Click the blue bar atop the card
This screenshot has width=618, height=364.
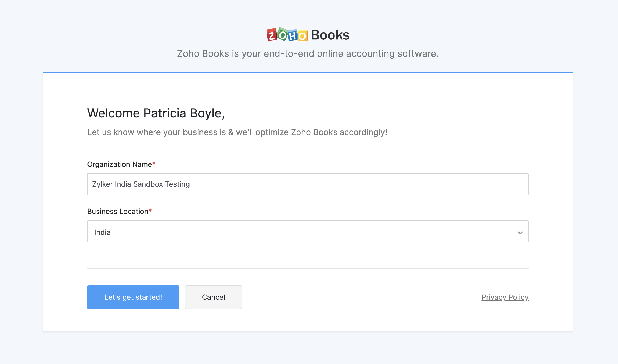tap(308, 73)
